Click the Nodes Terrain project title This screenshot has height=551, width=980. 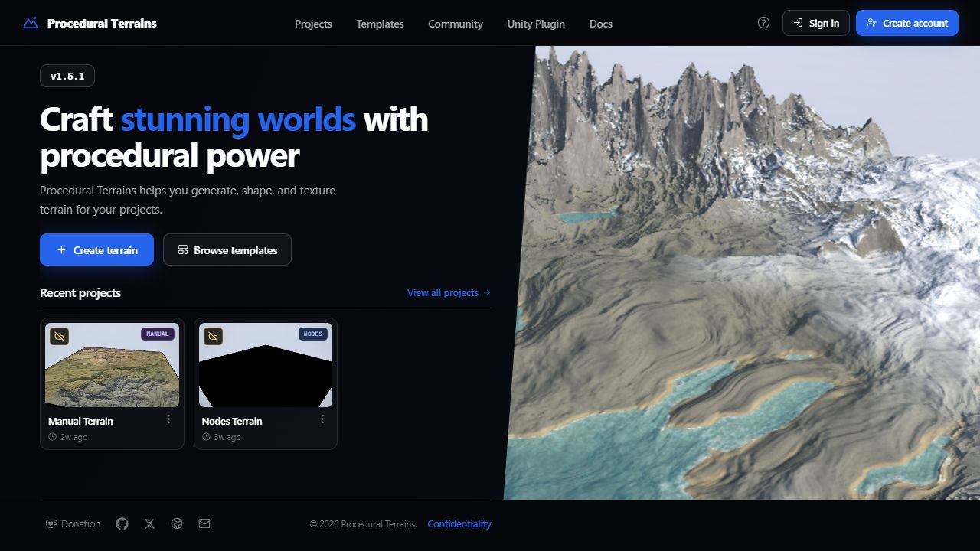[232, 421]
